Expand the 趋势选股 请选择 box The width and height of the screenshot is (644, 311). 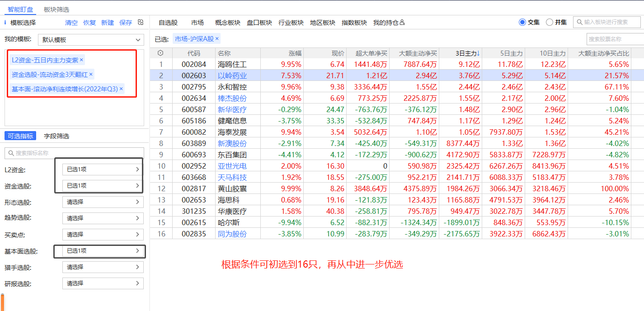(x=103, y=218)
